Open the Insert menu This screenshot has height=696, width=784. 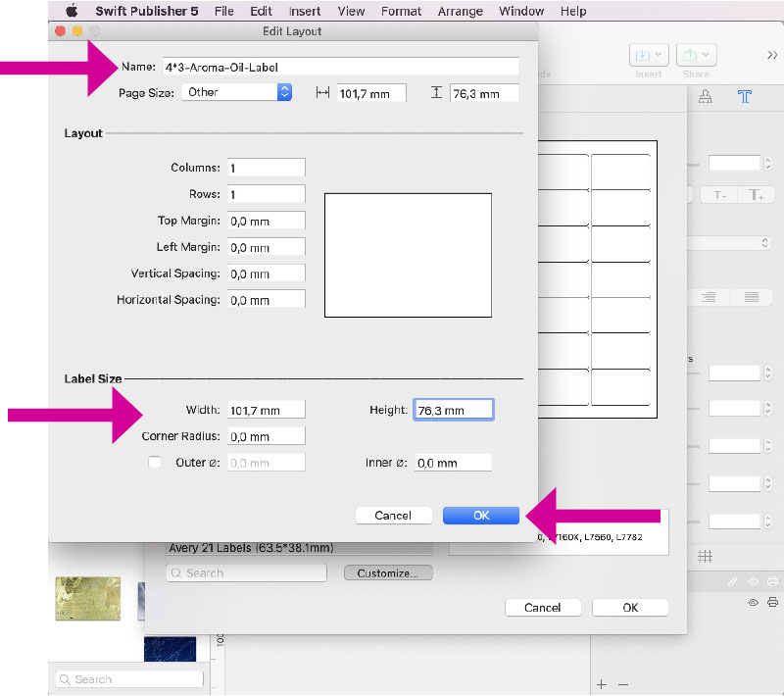pos(305,11)
